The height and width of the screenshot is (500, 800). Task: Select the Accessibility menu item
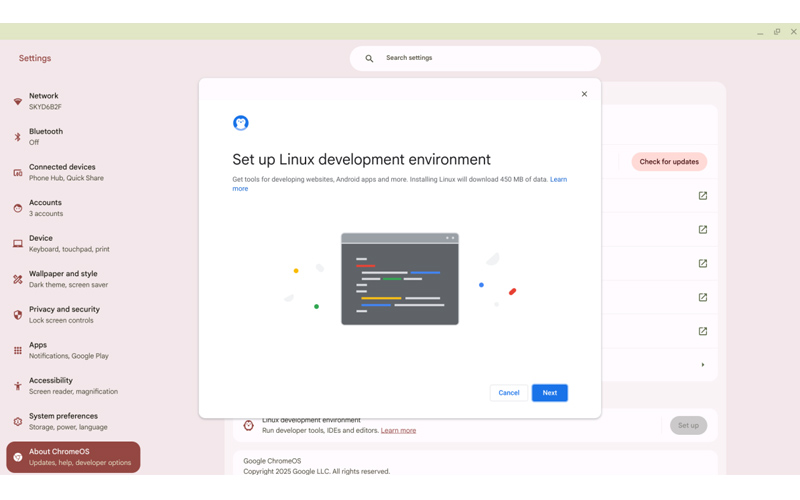[73, 386]
